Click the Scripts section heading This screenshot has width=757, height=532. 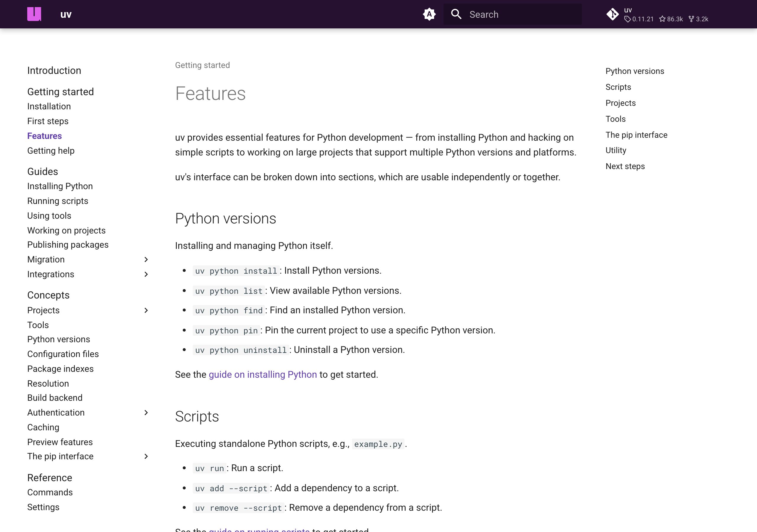tap(197, 417)
